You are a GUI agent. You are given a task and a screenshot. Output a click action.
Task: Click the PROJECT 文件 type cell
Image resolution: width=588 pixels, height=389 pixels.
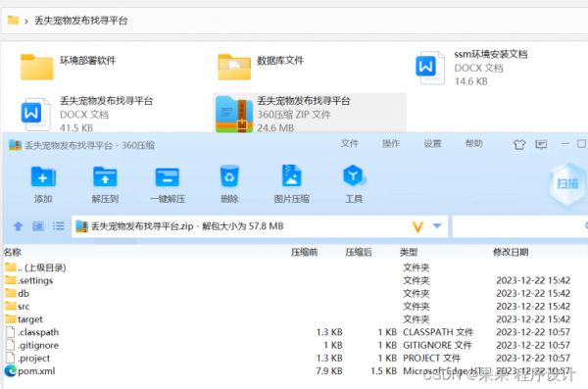coord(431,359)
